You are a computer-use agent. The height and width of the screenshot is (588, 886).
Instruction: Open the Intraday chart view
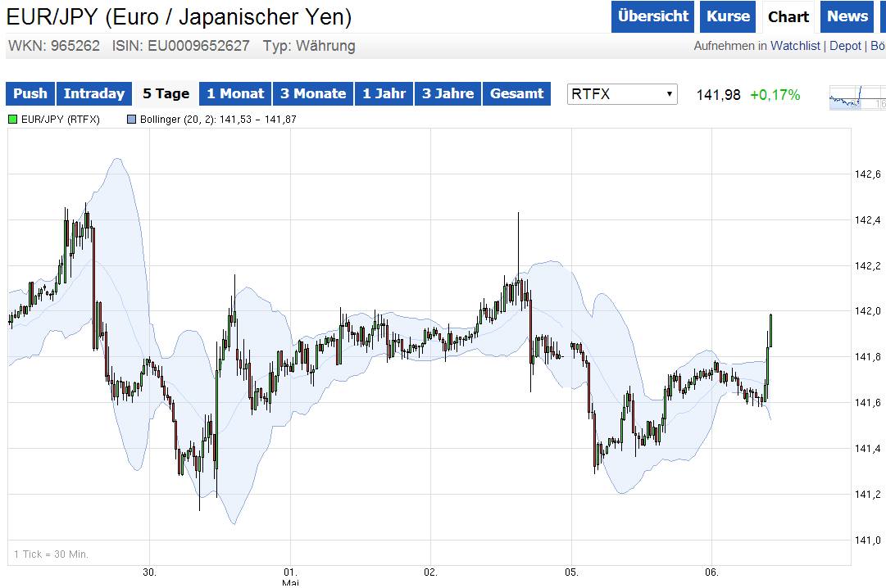[93, 93]
